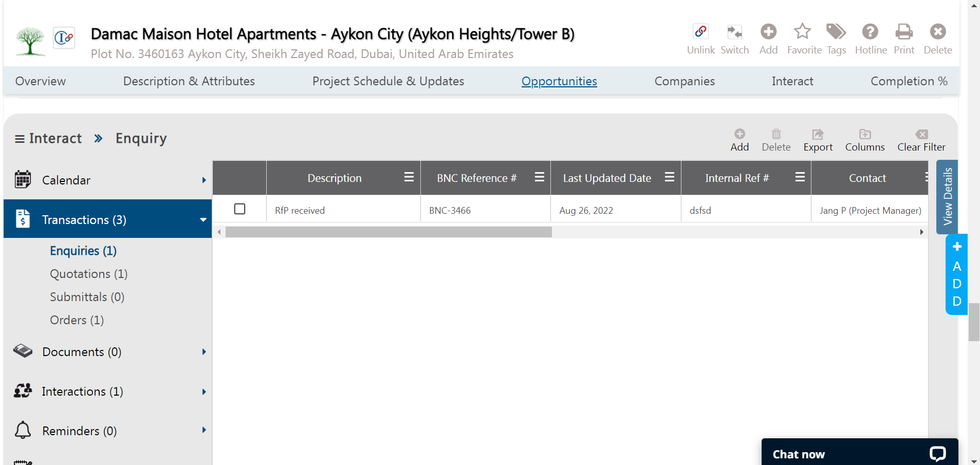Screen dimensions: 980x465
Task: Open the Tags icon
Action: coord(836,32)
